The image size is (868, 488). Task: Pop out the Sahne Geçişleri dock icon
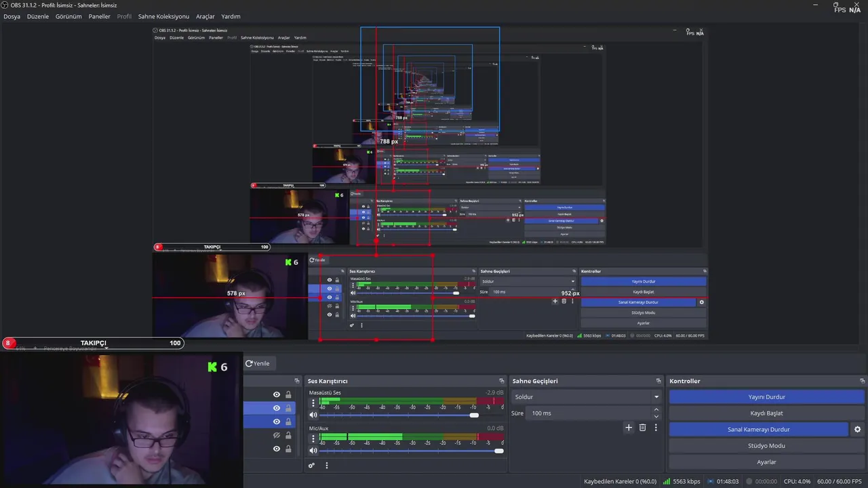pyautogui.click(x=658, y=381)
